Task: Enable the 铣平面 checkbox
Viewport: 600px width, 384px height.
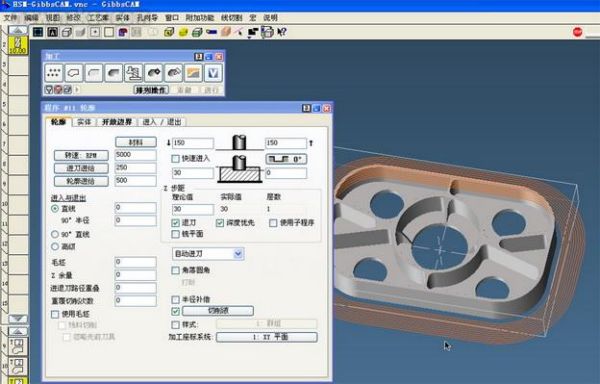Action: pos(175,234)
